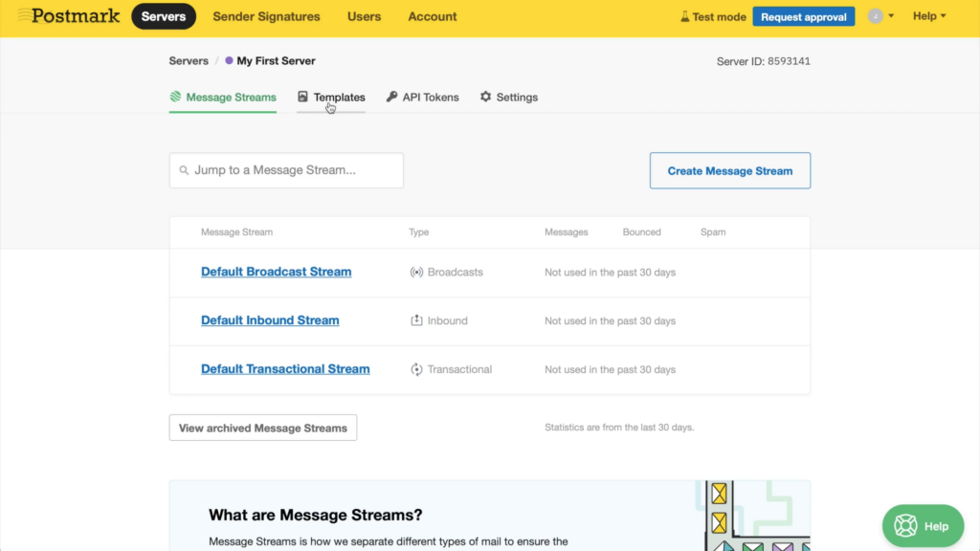Click the API Tokens key icon
This screenshot has width=980, height=551.
[x=391, y=97]
